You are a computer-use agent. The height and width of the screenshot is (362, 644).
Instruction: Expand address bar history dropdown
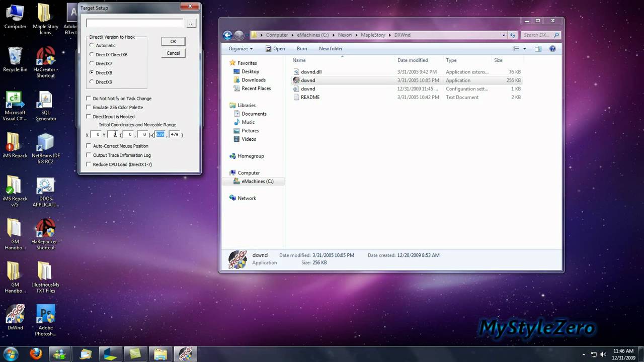tap(504, 35)
